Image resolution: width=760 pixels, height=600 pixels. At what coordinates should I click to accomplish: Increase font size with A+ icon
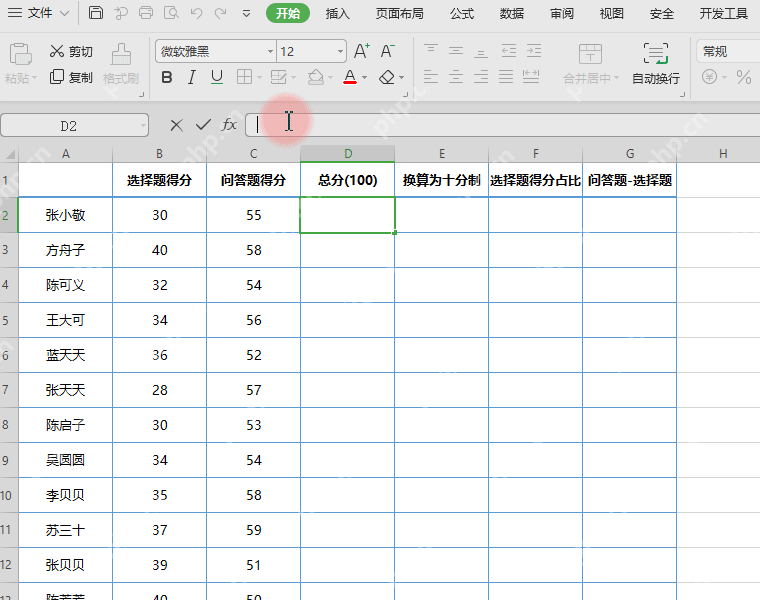pos(362,51)
